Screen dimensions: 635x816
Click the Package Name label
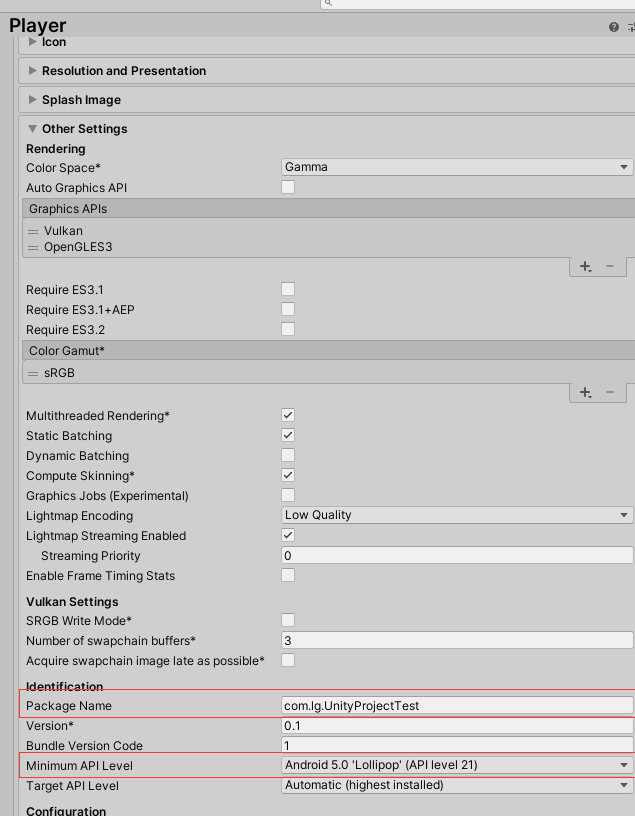click(69, 706)
